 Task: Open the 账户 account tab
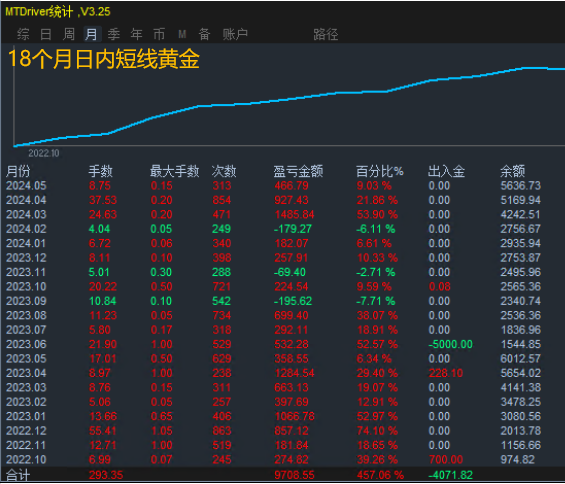(x=235, y=34)
